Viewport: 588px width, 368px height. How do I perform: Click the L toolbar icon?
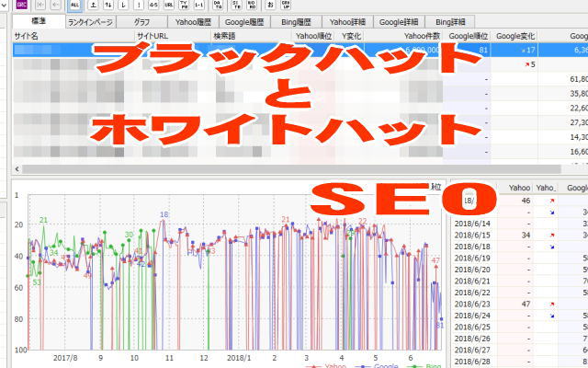click(123, 5)
